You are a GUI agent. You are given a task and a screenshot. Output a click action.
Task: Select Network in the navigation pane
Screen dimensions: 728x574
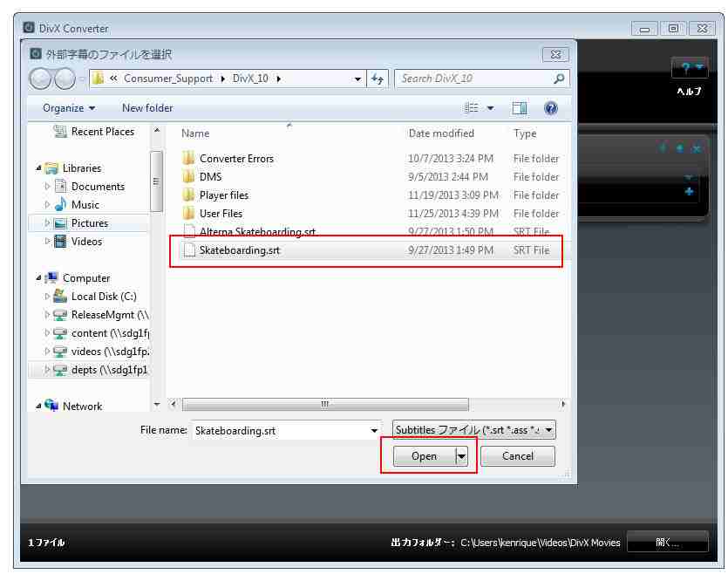pyautogui.click(x=74, y=407)
